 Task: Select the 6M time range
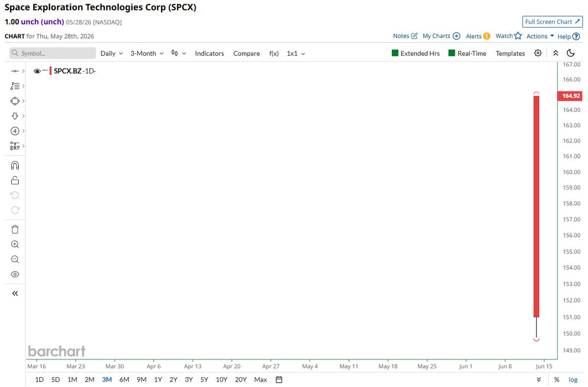tap(124, 380)
